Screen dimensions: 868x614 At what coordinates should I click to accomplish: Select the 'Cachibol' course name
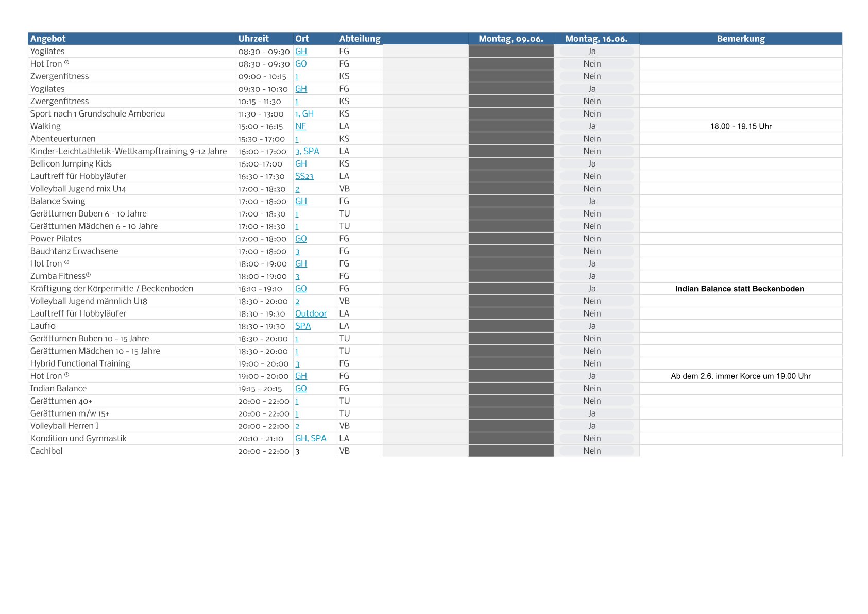click(46, 451)
